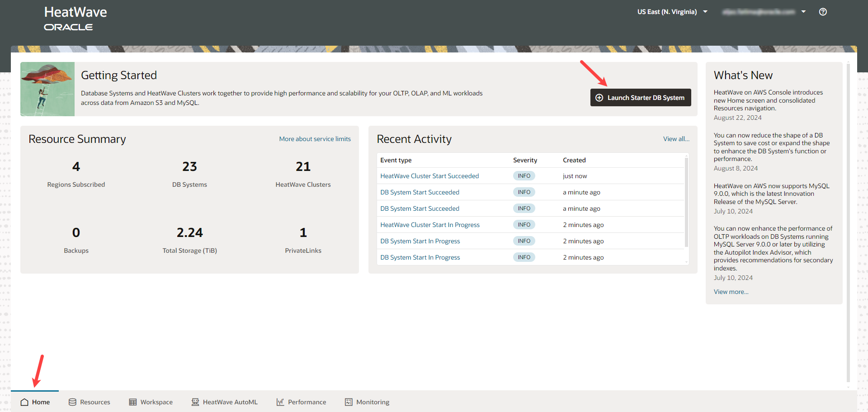Screen dimensions: 868x412
Task: Click the Recent Activity table scrollbar
Action: (686, 202)
